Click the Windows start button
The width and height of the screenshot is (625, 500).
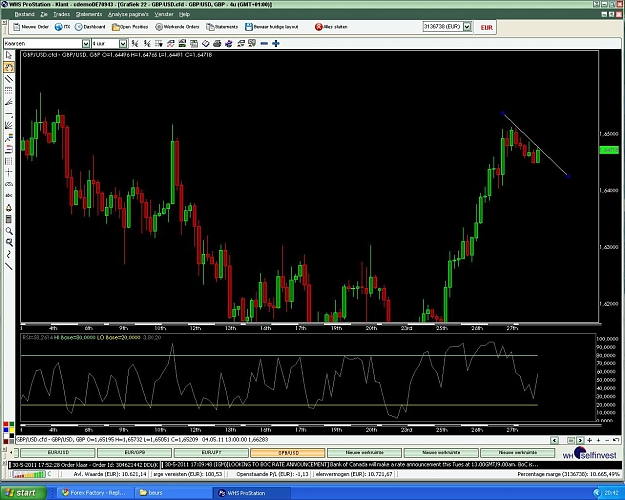(x=23, y=493)
